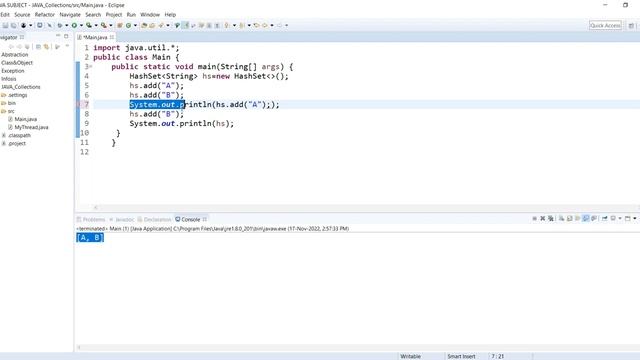Click the Remove Launch X icon in Console
The image size is (640, 360).
[x=542, y=219]
